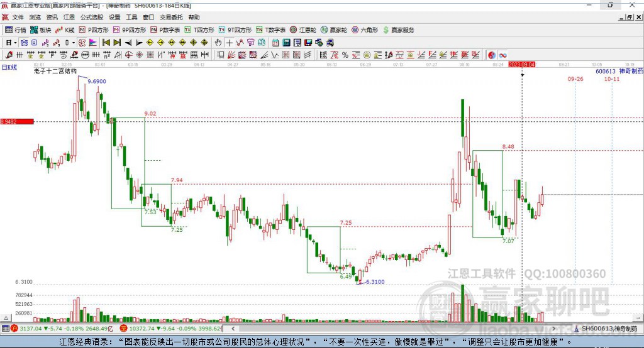Click the 6.3100 low price label
The width and height of the screenshot is (644, 348).
click(375, 281)
